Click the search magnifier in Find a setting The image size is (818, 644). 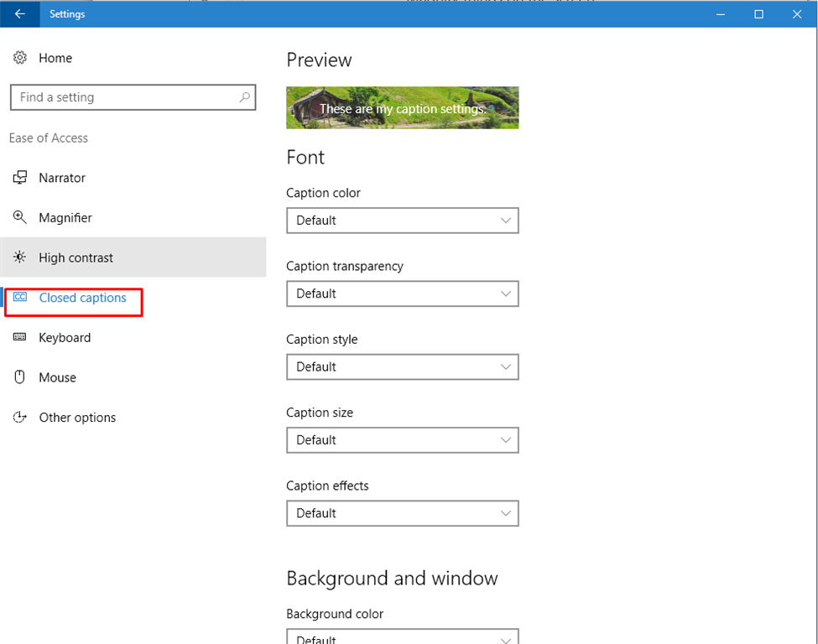(x=244, y=97)
